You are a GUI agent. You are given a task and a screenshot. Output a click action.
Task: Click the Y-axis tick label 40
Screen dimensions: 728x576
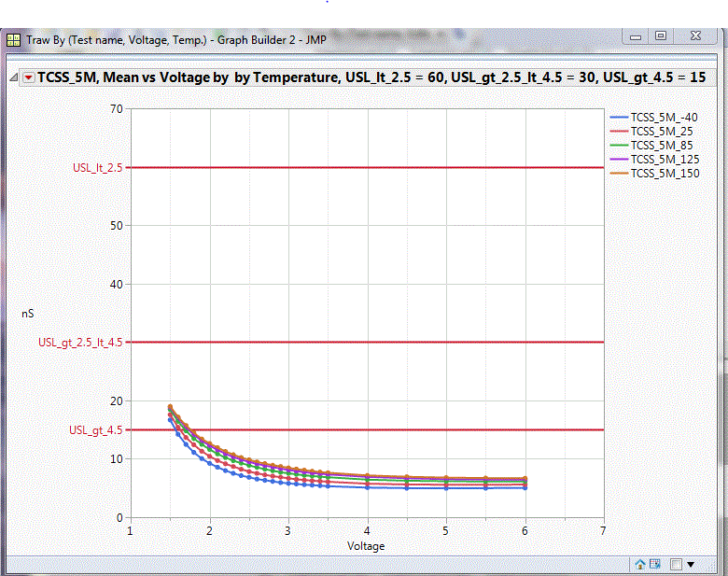tap(117, 285)
